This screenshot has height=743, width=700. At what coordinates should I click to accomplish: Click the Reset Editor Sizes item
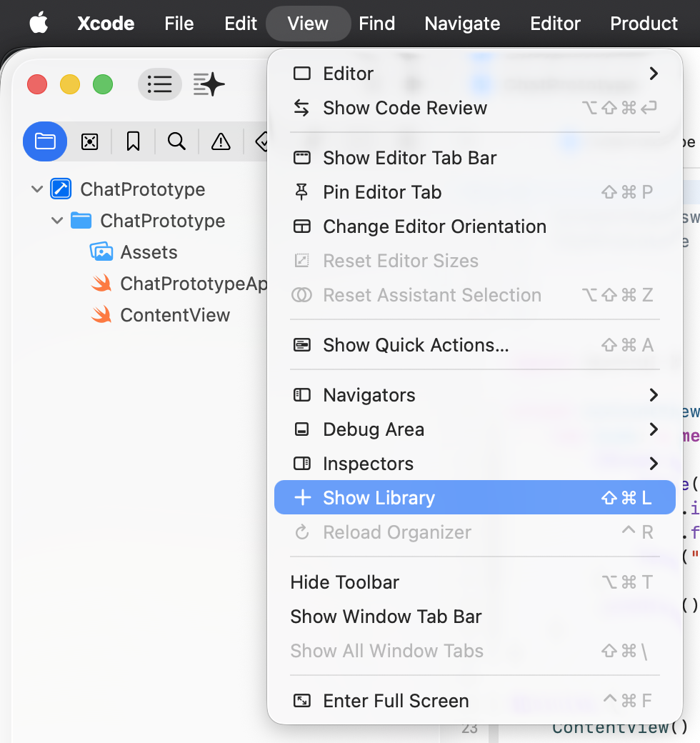tap(475, 260)
